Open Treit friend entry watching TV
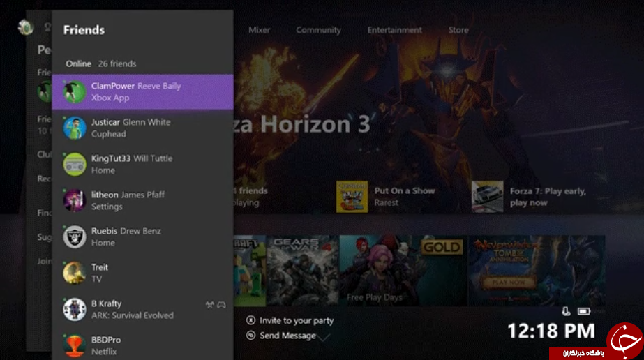The width and height of the screenshot is (644, 360). pyautogui.click(x=142, y=273)
